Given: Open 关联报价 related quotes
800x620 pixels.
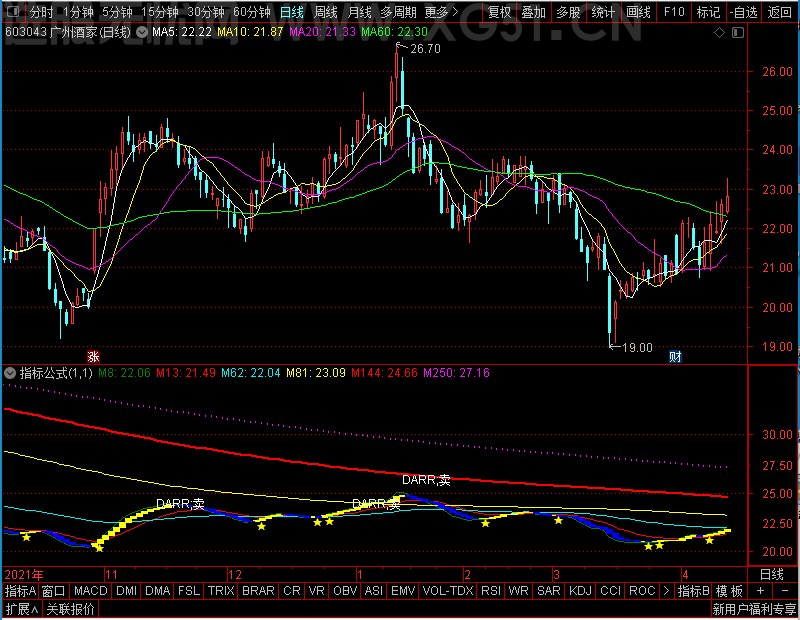Looking at the screenshot, I should tap(70, 609).
